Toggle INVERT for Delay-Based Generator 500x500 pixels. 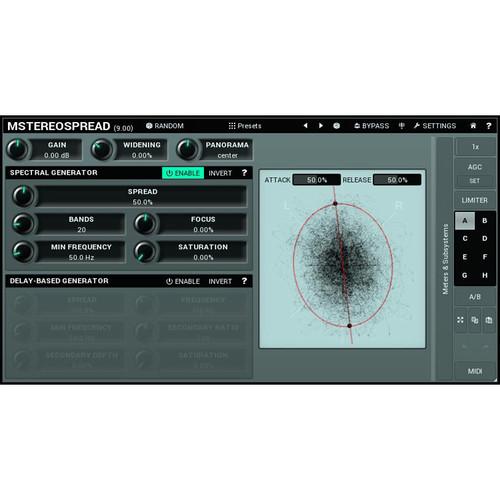(x=220, y=281)
